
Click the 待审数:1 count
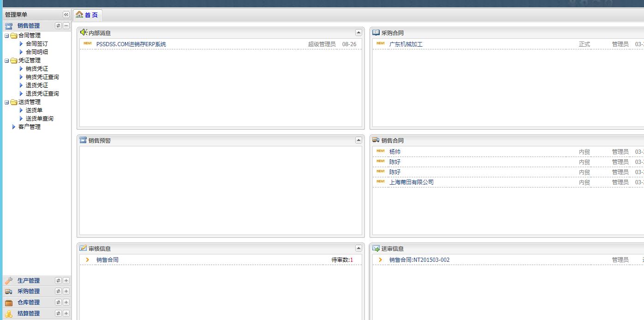pos(342,260)
